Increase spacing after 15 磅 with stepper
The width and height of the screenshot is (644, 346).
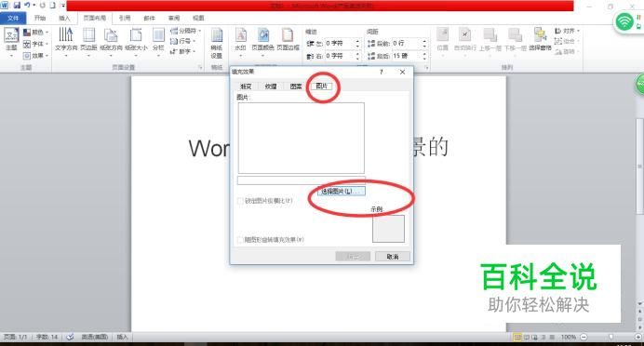click(x=424, y=53)
